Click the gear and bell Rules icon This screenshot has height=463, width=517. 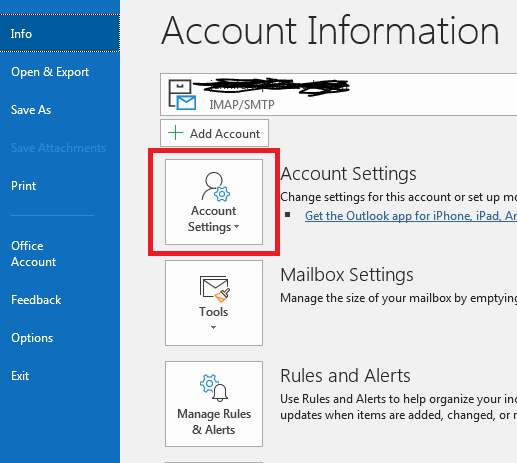214,388
